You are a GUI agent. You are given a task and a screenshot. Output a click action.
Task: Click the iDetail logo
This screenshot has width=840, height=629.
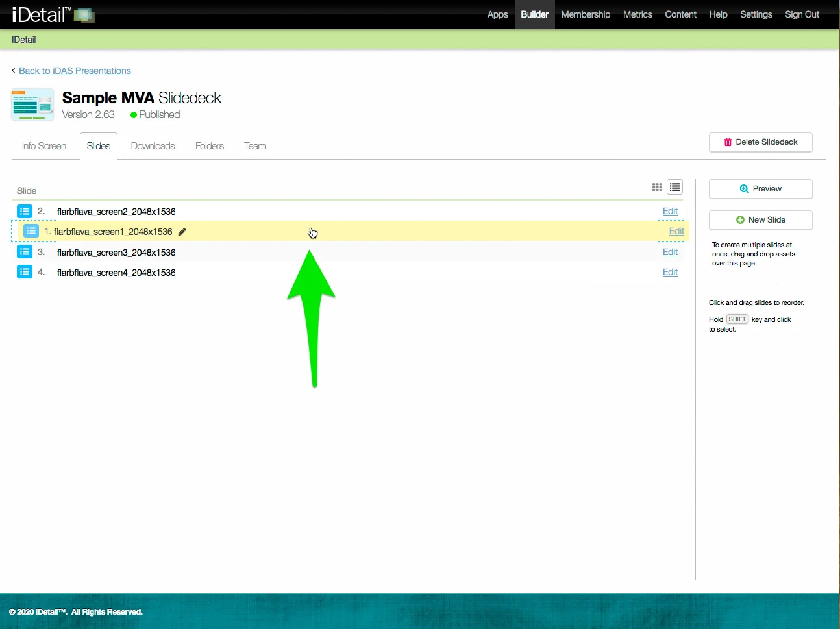53,14
